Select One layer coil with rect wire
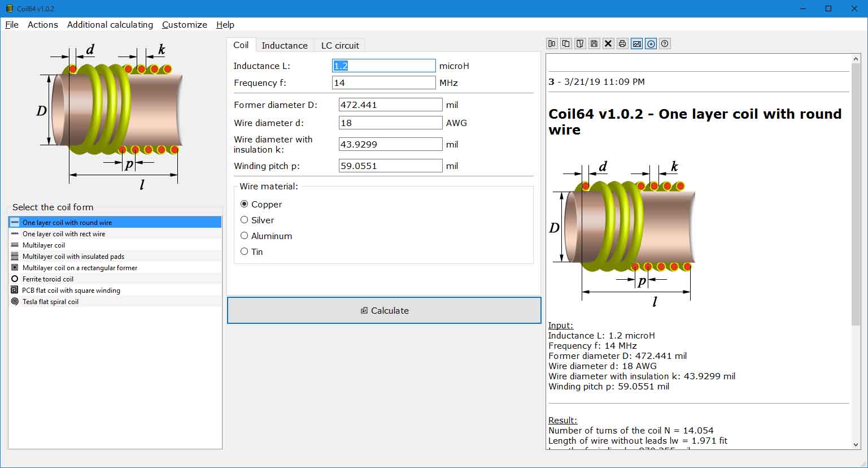 point(115,233)
